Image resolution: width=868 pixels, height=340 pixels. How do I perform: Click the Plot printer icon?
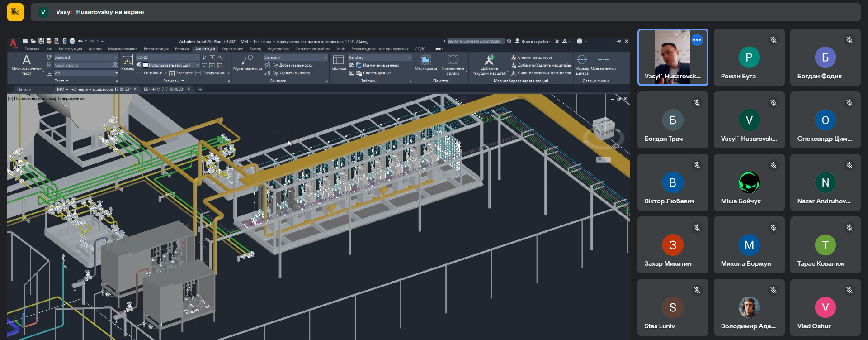point(72,41)
